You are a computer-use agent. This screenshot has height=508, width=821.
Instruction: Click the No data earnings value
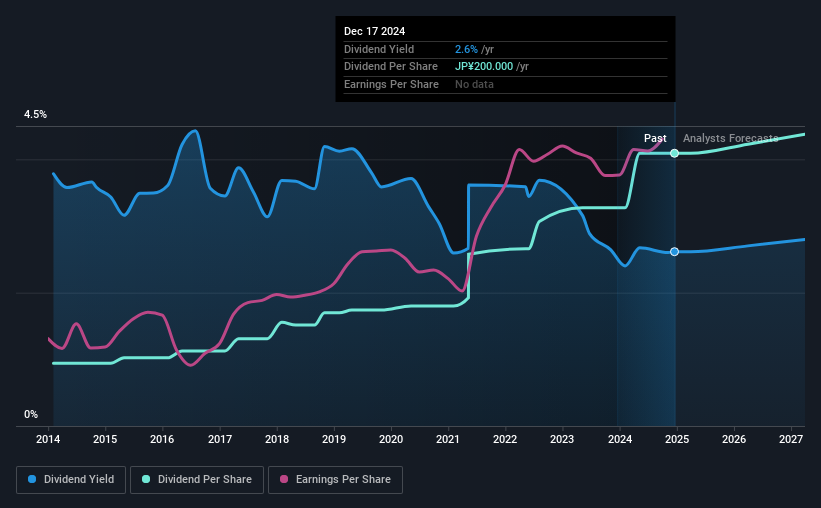(x=474, y=84)
